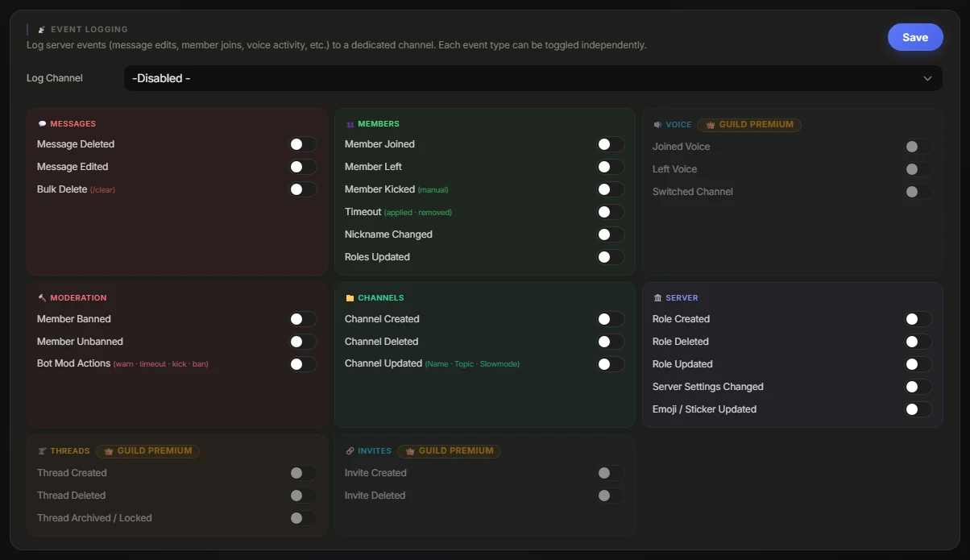This screenshot has width=970, height=560.
Task: Toggle Member Kicked logging
Action: 611,189
